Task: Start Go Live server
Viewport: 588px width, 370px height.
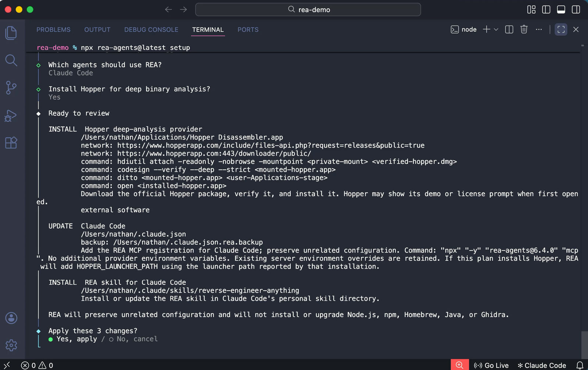Action: tap(491, 365)
